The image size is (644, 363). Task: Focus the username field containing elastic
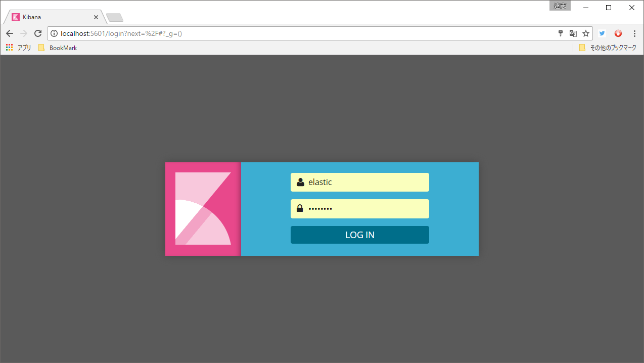(359, 182)
